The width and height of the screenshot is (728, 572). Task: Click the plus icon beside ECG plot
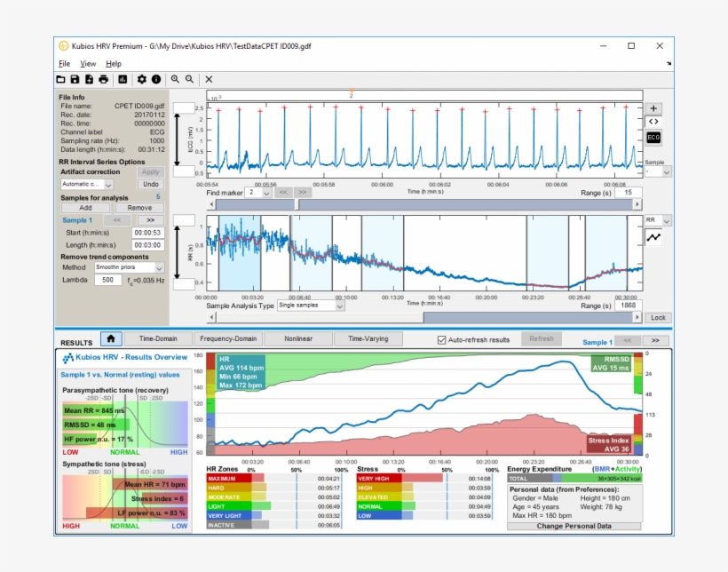(x=653, y=107)
